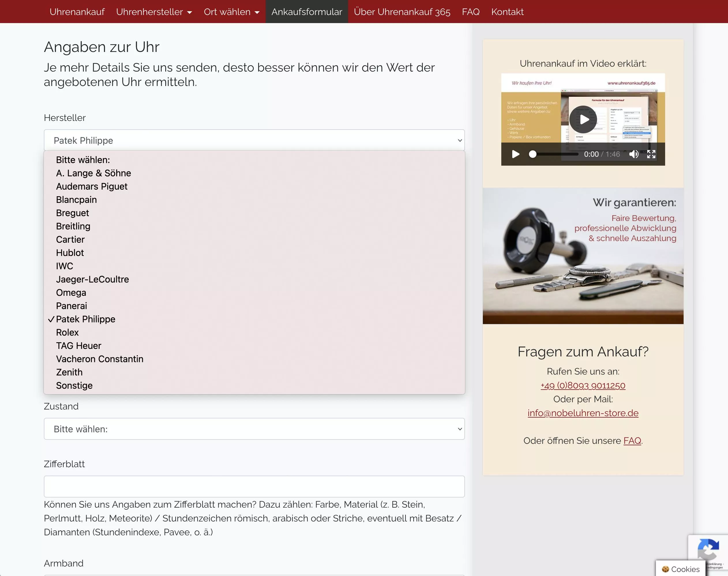Image resolution: width=728 pixels, height=576 pixels.
Task: Enter fullscreen mode on the video
Action: coord(651,154)
